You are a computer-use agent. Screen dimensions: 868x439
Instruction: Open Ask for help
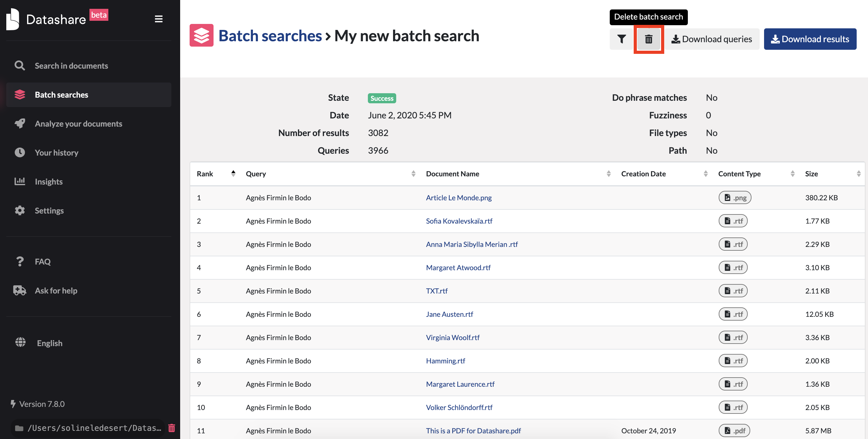click(89, 290)
